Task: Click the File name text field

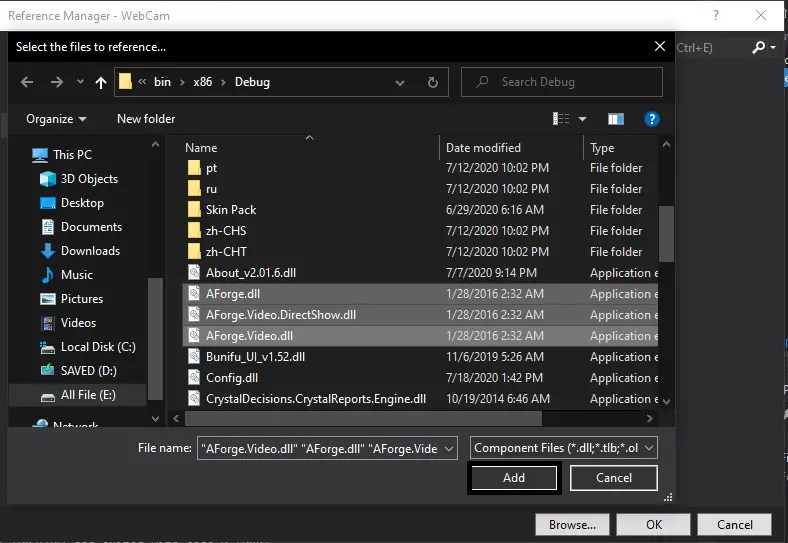Action: (x=320, y=448)
